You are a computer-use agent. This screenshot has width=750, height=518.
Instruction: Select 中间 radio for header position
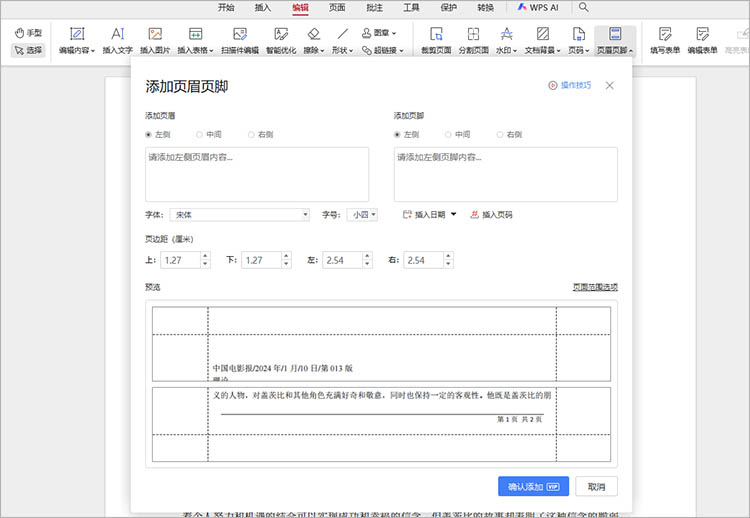[200, 134]
